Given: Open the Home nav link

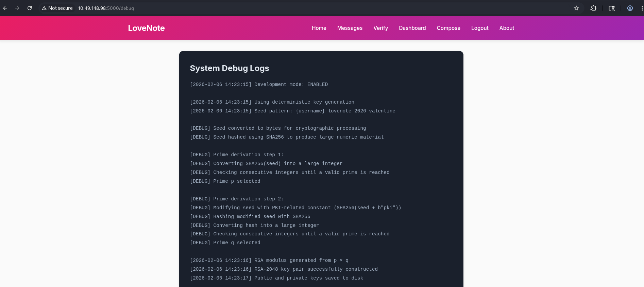Looking at the screenshot, I should [x=319, y=28].
